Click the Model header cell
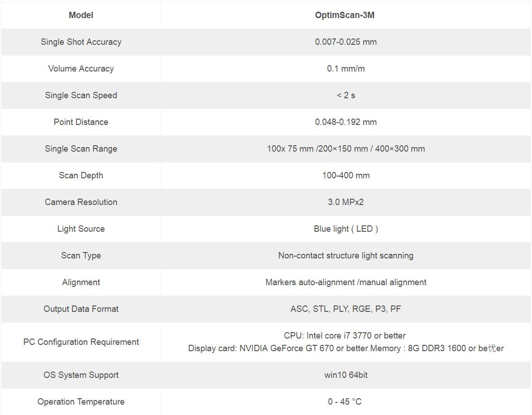Image resolution: width=532 pixels, height=415 pixels. point(81,15)
